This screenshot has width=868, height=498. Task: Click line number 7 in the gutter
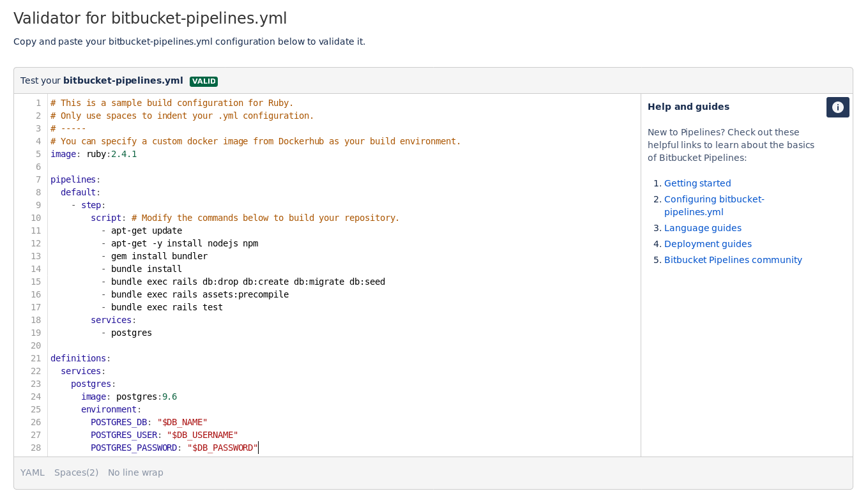[x=38, y=179]
